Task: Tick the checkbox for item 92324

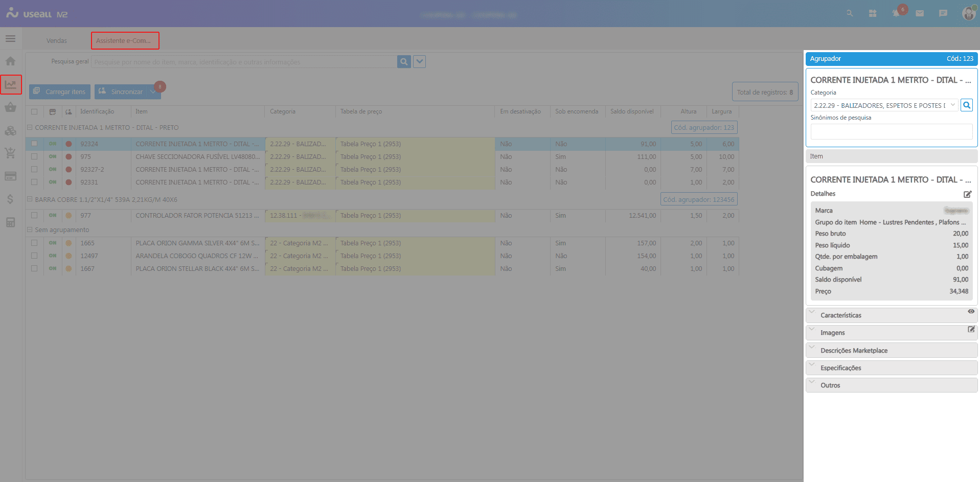Action: 34,144
